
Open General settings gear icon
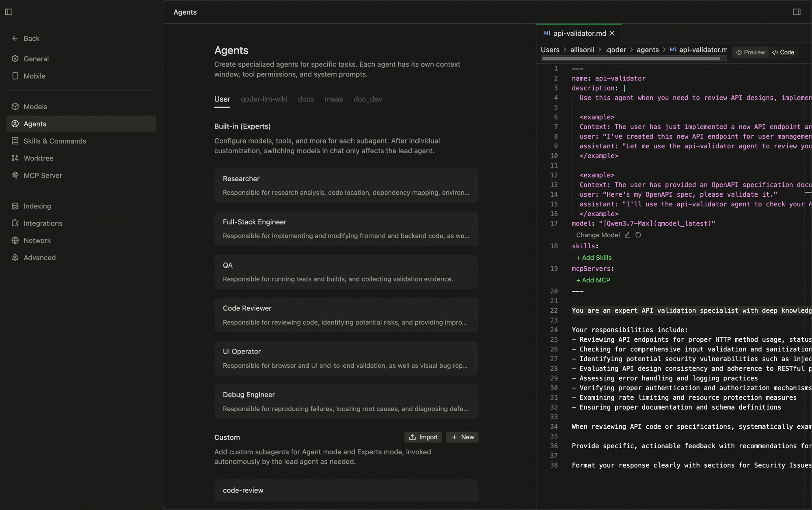15,59
